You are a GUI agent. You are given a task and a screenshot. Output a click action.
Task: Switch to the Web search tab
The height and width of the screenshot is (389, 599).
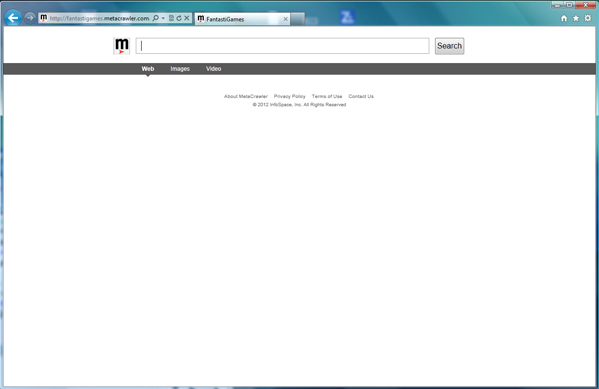[x=147, y=69]
